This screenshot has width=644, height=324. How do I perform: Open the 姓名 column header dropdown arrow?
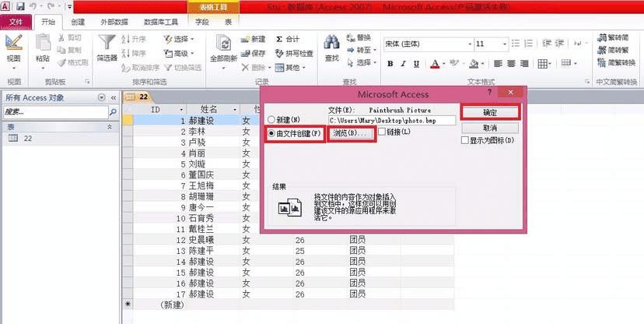pos(235,109)
